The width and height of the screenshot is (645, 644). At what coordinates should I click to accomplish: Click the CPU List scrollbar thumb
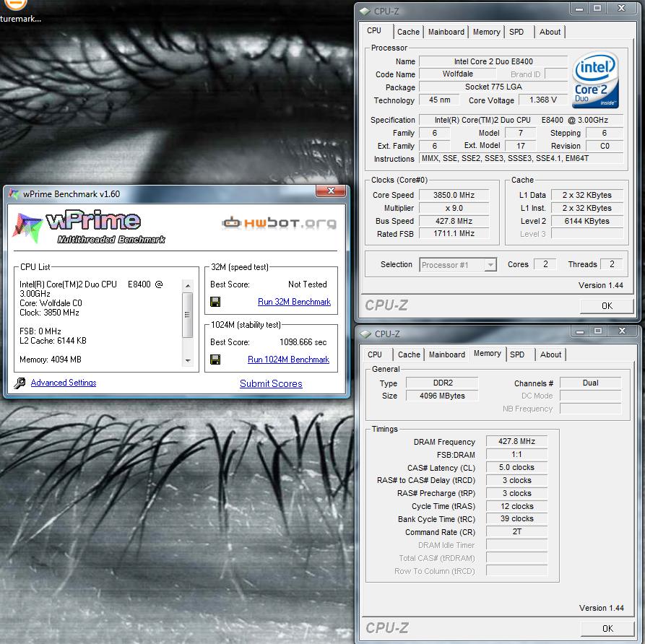pos(188,315)
